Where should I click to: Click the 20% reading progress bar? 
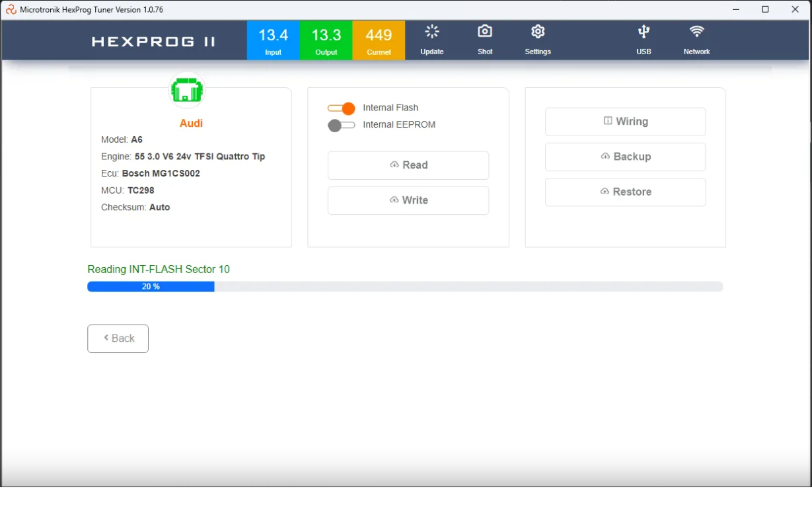pyautogui.click(x=404, y=287)
